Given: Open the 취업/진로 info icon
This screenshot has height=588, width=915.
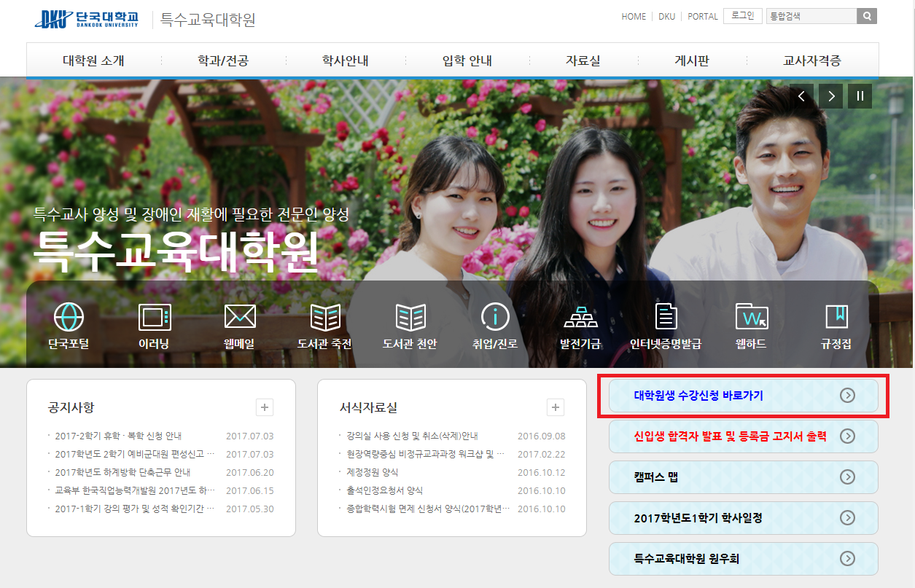Looking at the screenshot, I should (495, 318).
